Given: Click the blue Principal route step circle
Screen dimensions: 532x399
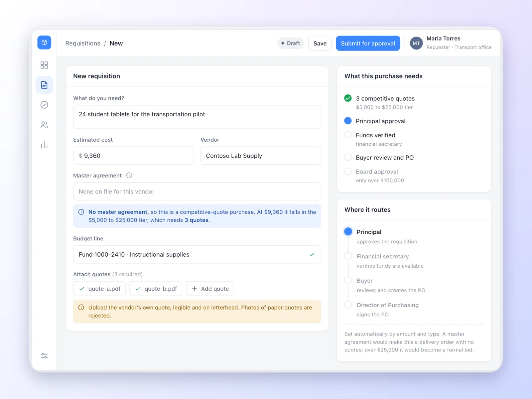Looking at the screenshot, I should click(348, 231).
